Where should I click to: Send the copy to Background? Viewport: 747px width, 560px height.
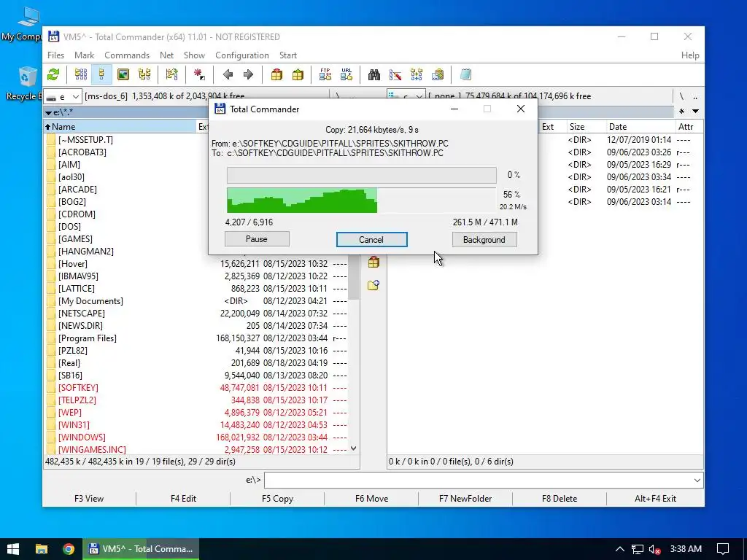click(484, 239)
